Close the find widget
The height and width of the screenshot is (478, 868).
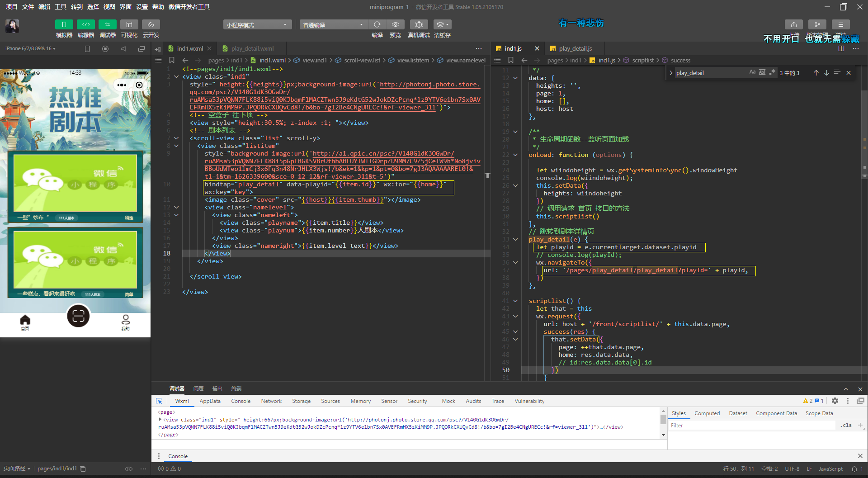[849, 73]
